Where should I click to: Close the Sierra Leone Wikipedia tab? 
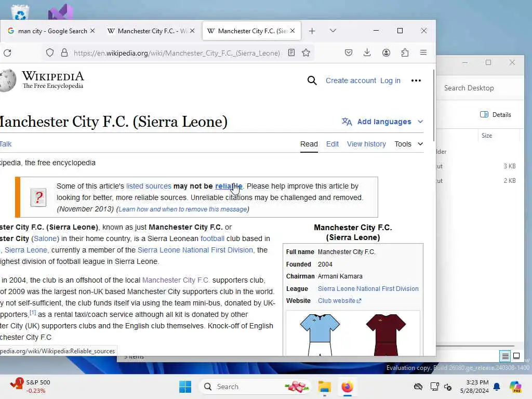292,31
